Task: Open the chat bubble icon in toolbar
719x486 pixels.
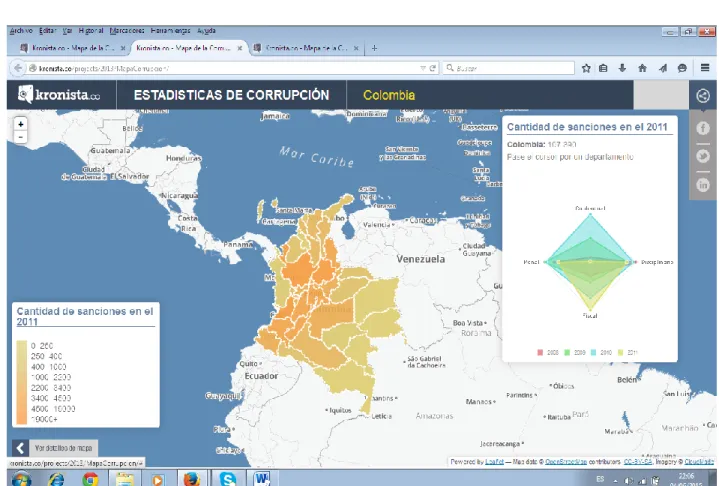Action: pos(682,68)
